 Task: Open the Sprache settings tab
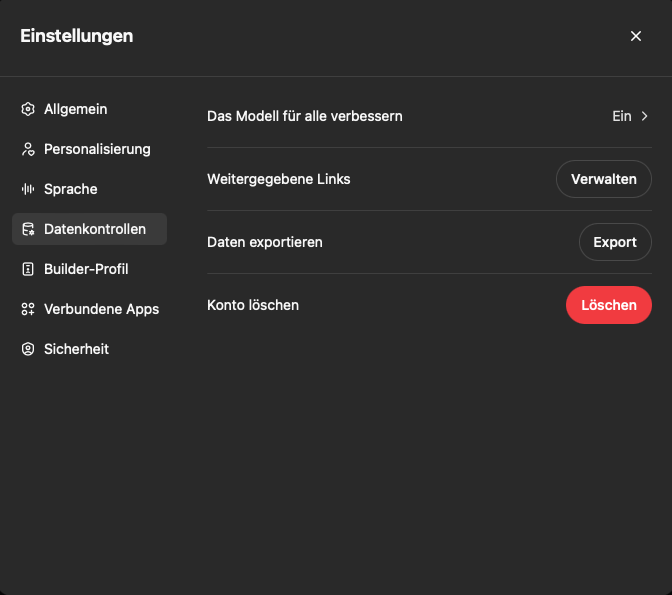point(70,189)
